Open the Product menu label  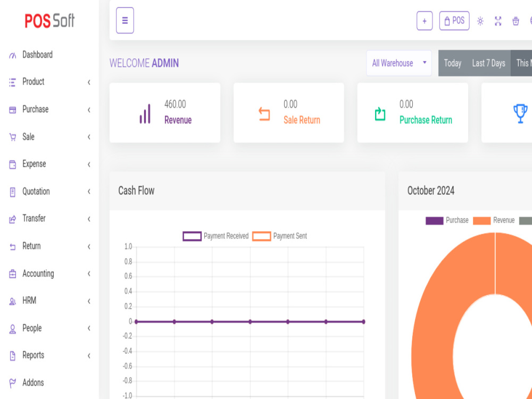[33, 82]
